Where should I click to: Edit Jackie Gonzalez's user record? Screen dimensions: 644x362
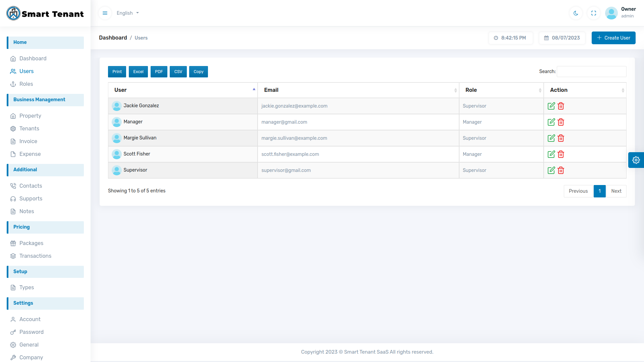pos(551,106)
